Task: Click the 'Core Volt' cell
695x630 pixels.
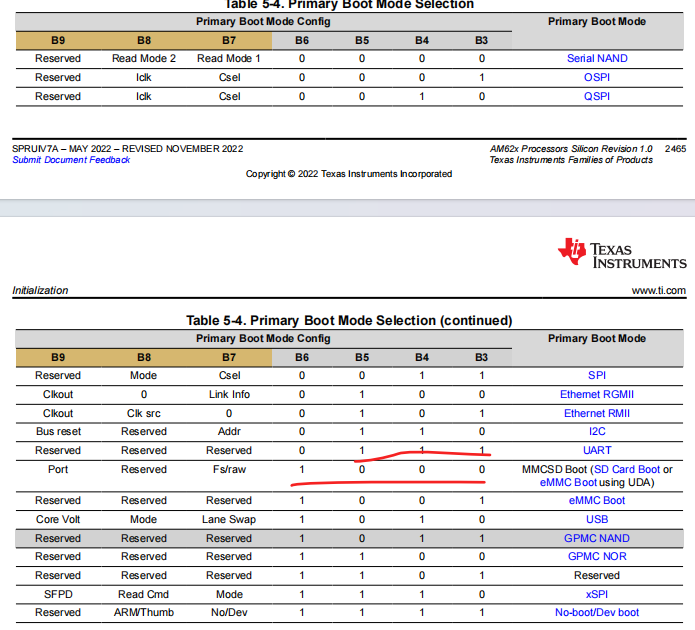Action: (x=58, y=520)
